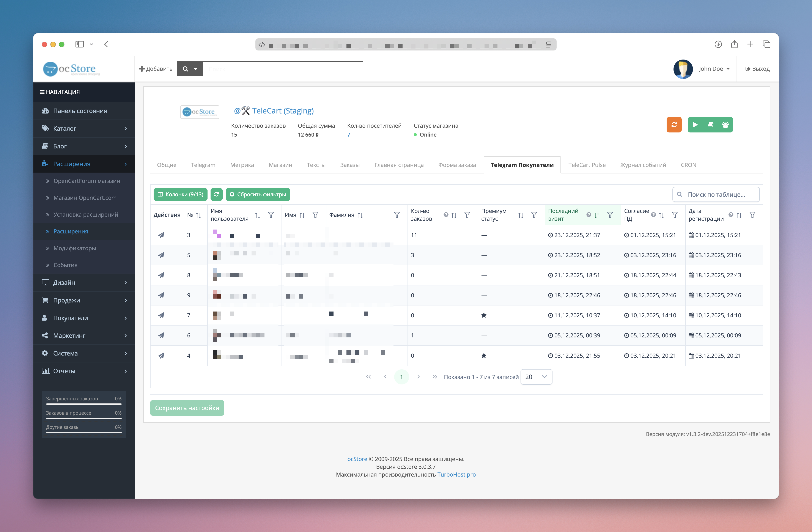The height and width of the screenshot is (532, 812).
Task: Click the green users group icon
Action: (725, 124)
